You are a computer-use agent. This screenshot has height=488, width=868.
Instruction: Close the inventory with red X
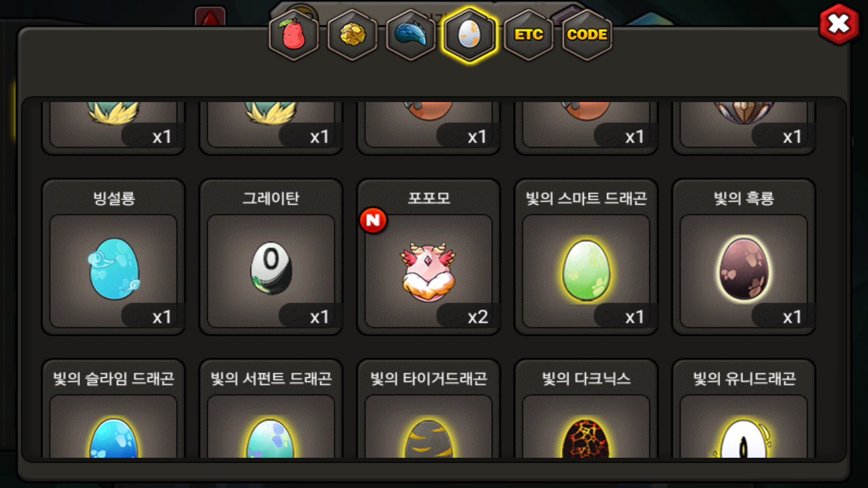point(839,24)
